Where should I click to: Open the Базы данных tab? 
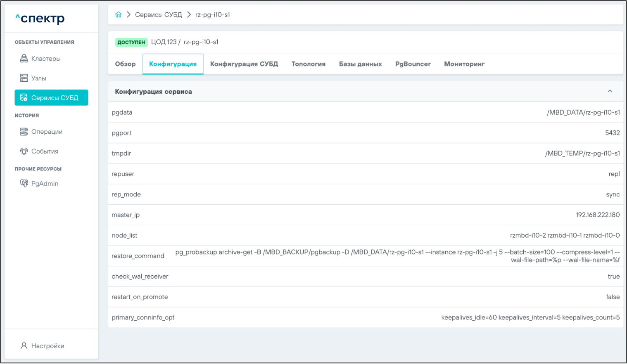click(x=360, y=64)
